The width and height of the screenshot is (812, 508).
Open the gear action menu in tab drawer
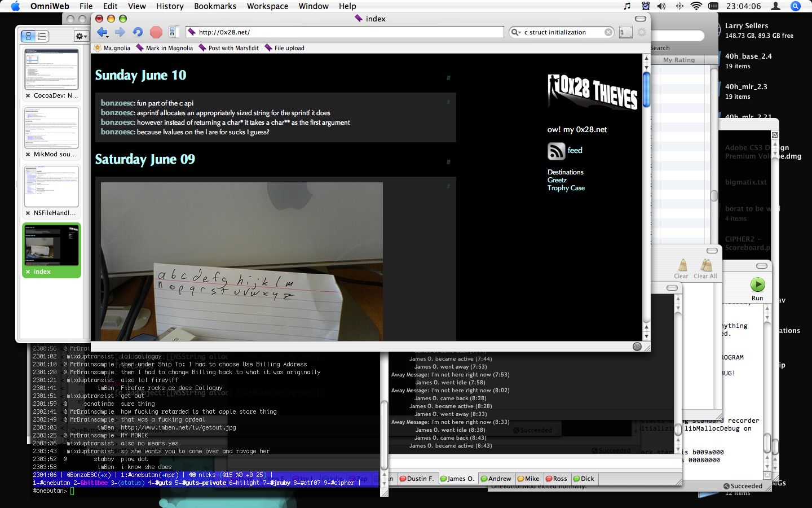click(x=81, y=36)
